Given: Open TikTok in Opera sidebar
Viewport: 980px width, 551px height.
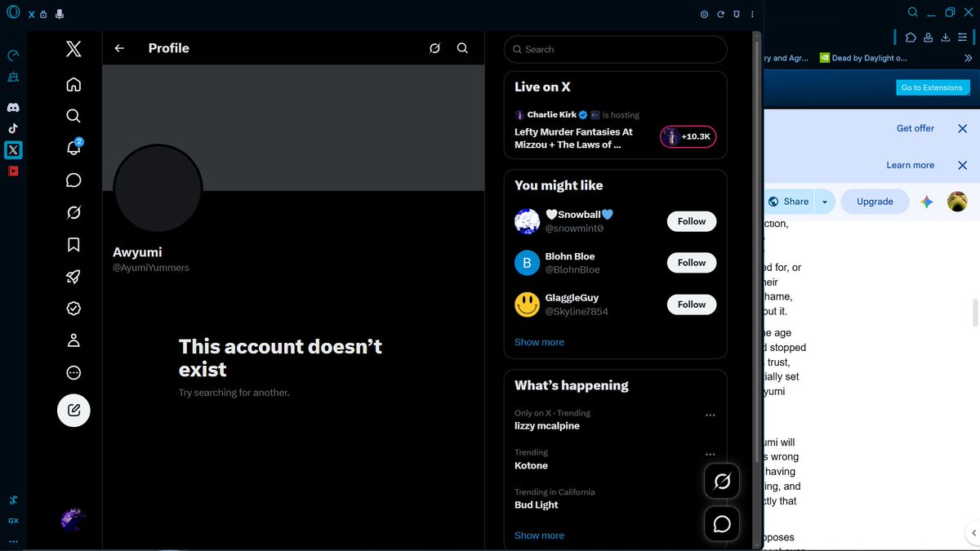Looking at the screenshot, I should coord(13,128).
